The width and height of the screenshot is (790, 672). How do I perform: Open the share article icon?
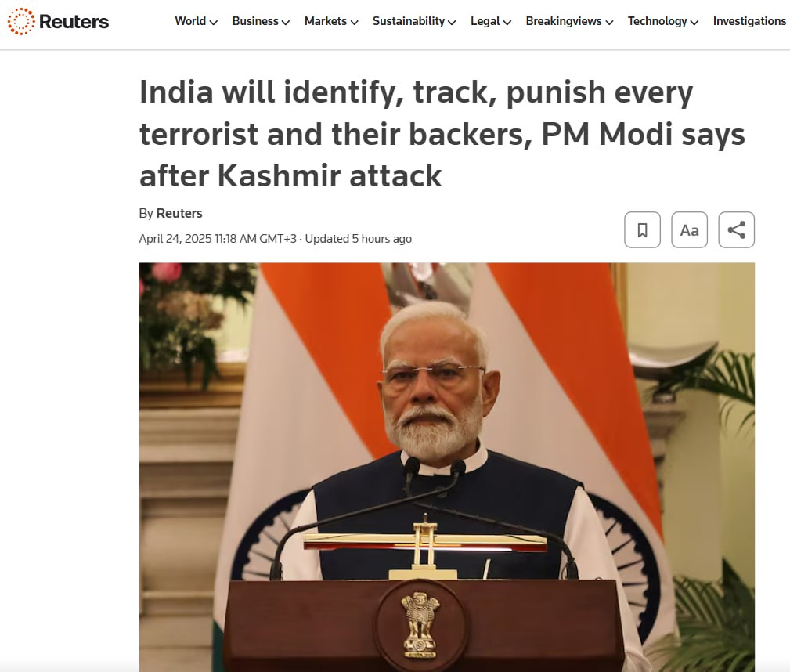coord(736,230)
